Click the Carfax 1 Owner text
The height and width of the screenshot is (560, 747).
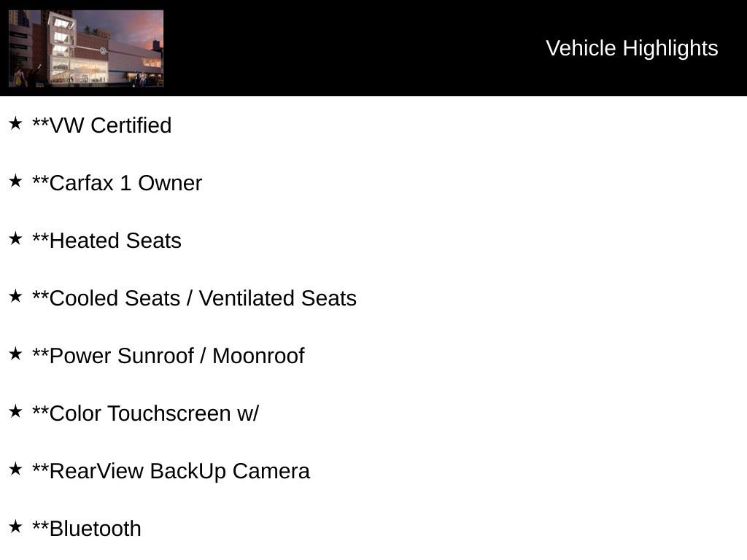point(117,183)
